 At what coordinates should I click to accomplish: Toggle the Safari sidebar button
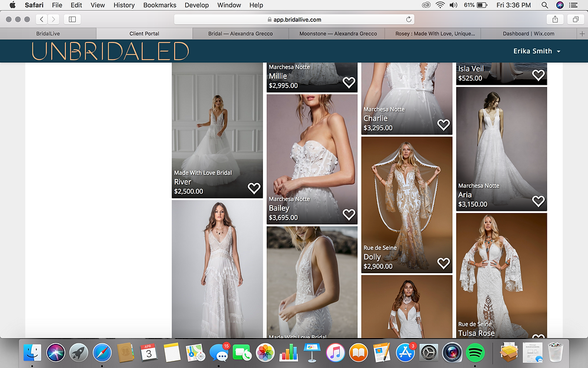72,19
